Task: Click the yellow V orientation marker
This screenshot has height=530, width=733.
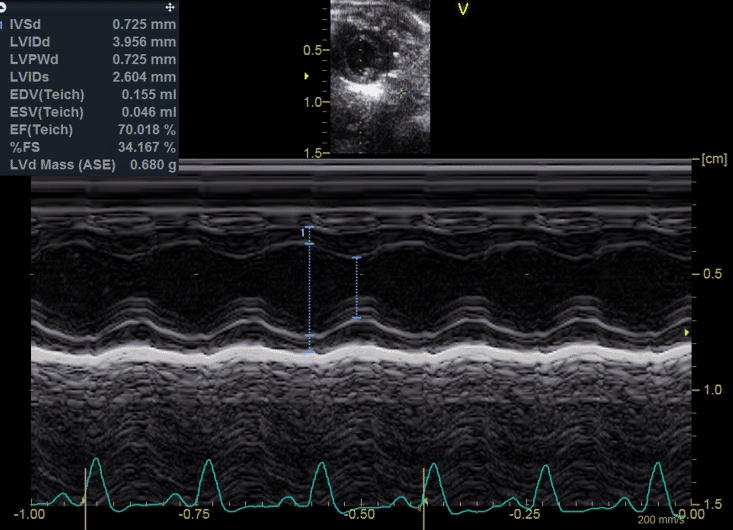Action: tap(463, 9)
